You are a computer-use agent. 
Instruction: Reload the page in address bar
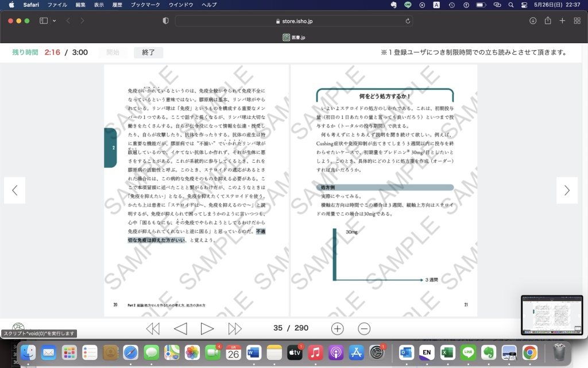tap(408, 21)
